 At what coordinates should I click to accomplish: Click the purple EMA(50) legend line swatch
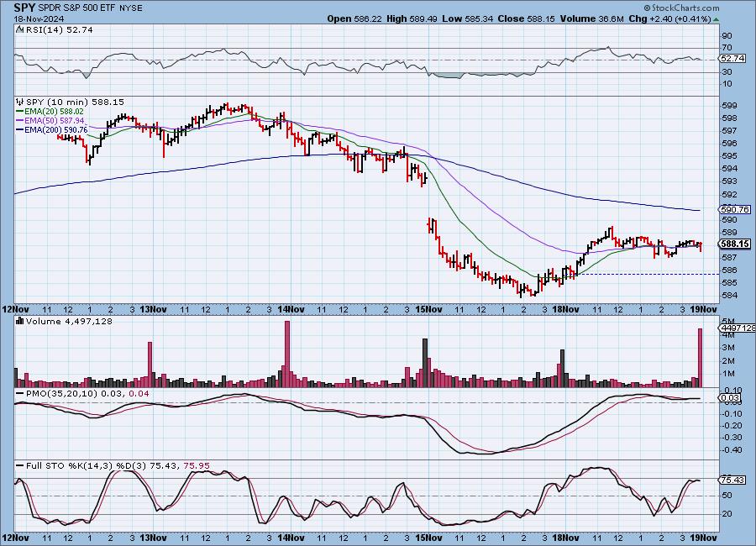(20, 121)
